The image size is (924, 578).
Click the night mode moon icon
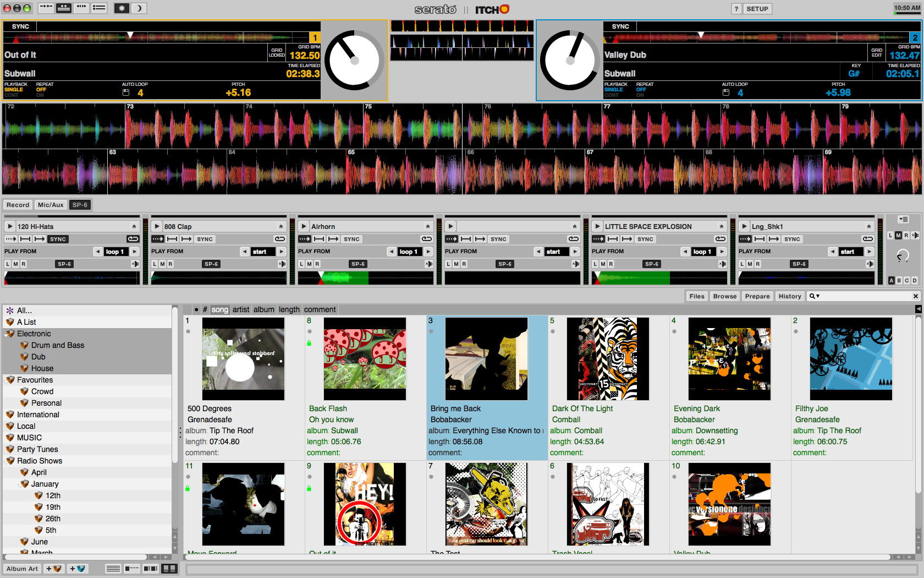(x=139, y=8)
